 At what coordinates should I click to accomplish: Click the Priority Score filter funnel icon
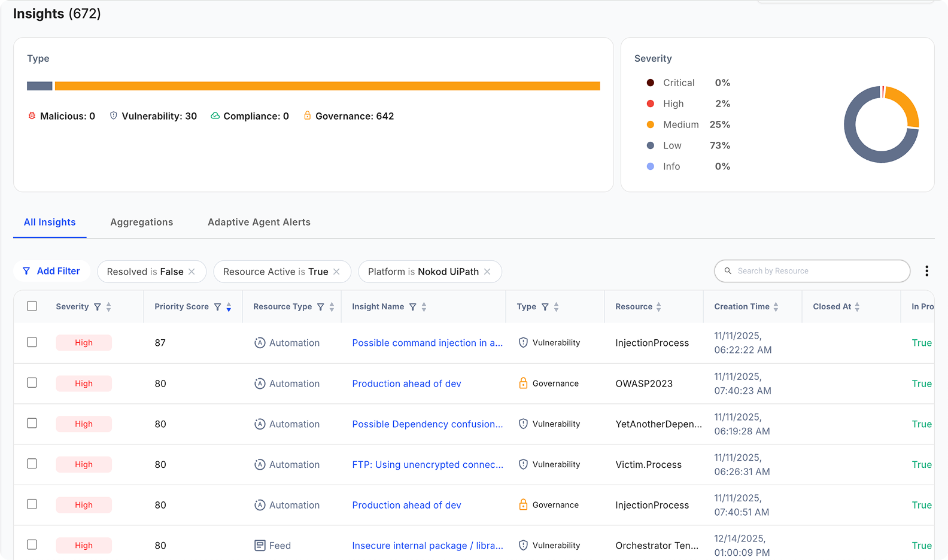(218, 307)
